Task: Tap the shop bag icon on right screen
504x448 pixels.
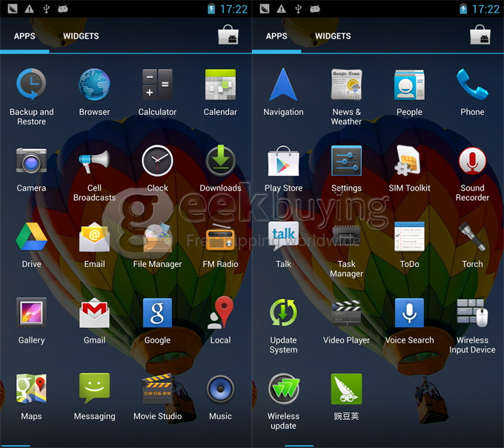Action: [480, 35]
